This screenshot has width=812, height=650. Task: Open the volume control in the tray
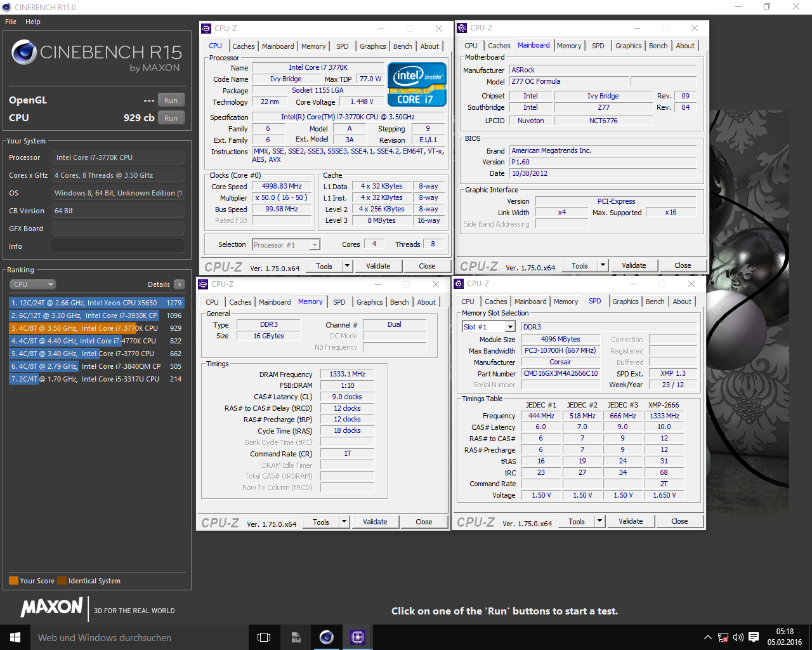[738, 637]
